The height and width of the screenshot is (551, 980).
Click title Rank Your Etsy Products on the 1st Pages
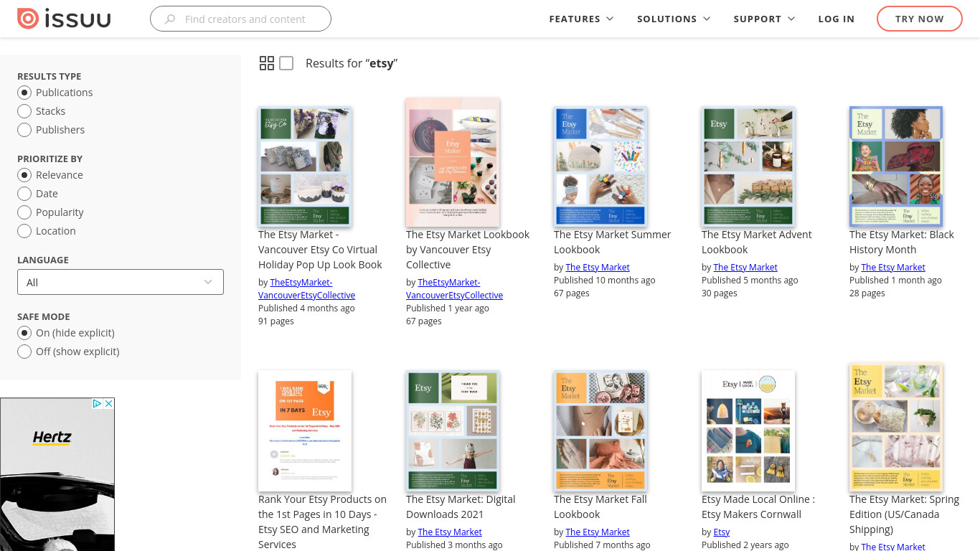(x=323, y=522)
